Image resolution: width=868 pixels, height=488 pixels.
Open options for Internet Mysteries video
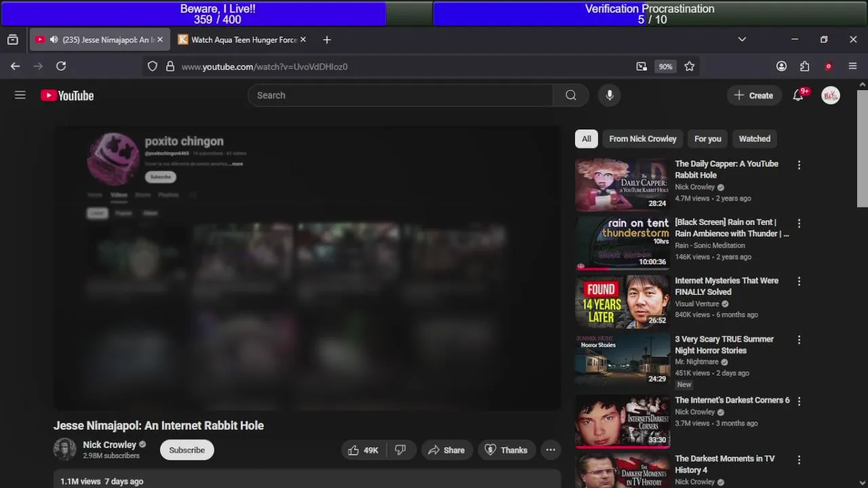point(799,281)
